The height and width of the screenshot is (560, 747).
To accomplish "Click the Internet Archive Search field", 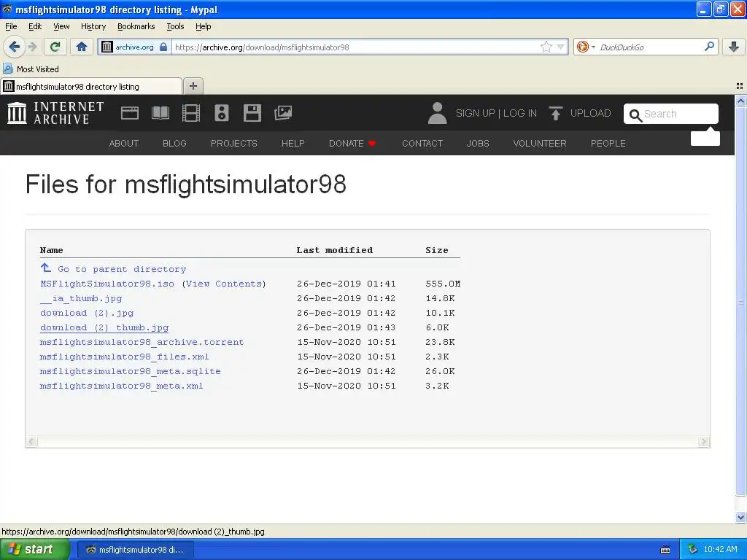I will pos(671,114).
